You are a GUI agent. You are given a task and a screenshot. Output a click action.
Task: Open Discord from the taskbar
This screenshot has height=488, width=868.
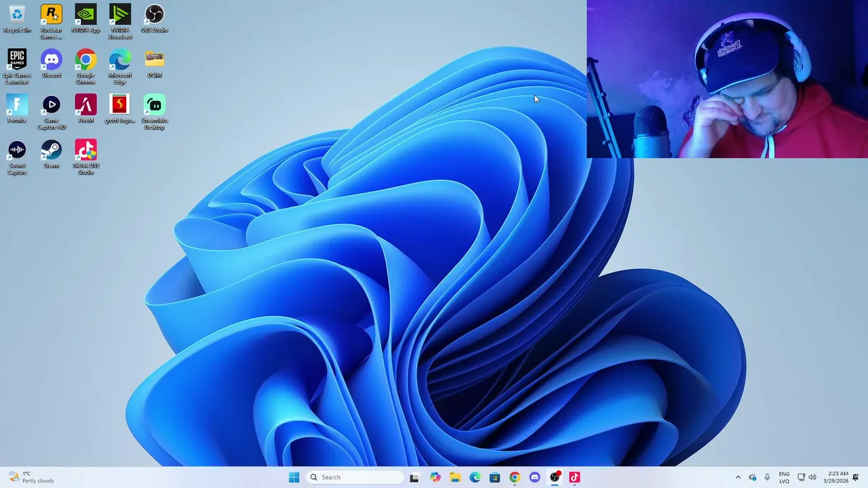click(534, 477)
